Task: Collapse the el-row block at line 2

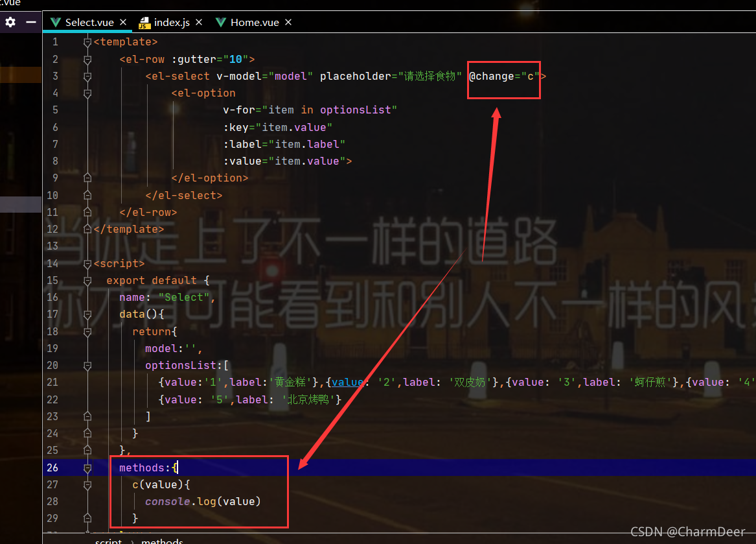Action: (87, 60)
